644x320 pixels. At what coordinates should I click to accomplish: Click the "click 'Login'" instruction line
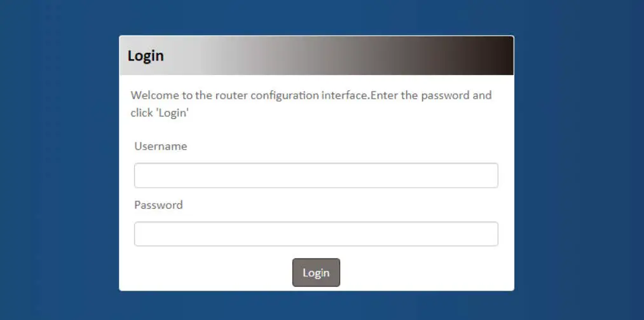pyautogui.click(x=161, y=113)
